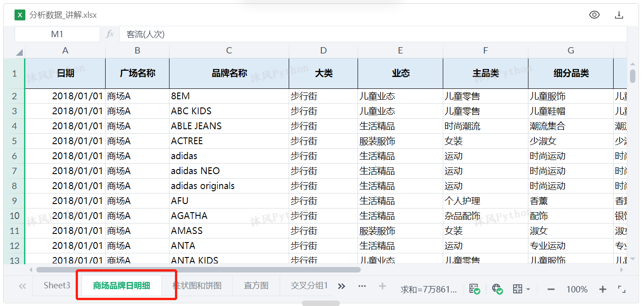Open the sheet list ellipsis menu
Image resolution: width=644 pixels, height=306 pixels.
(362, 286)
